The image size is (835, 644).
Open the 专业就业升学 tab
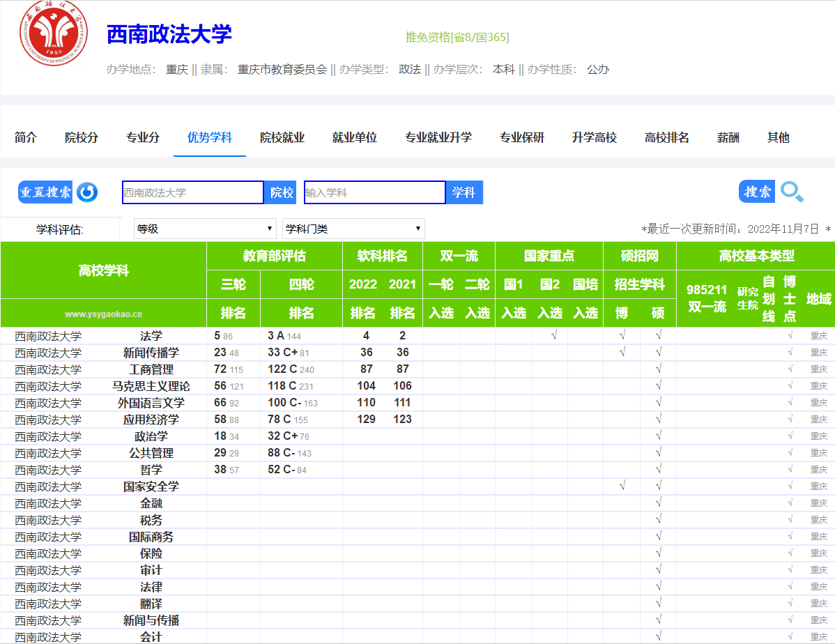[438, 137]
